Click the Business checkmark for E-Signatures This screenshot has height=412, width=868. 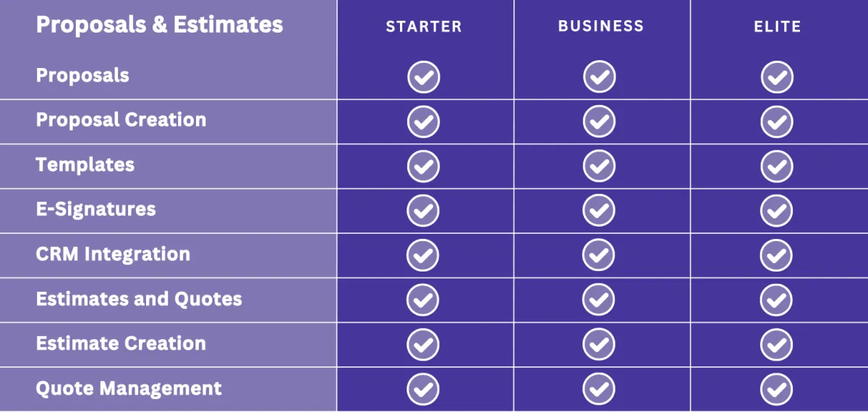point(600,211)
